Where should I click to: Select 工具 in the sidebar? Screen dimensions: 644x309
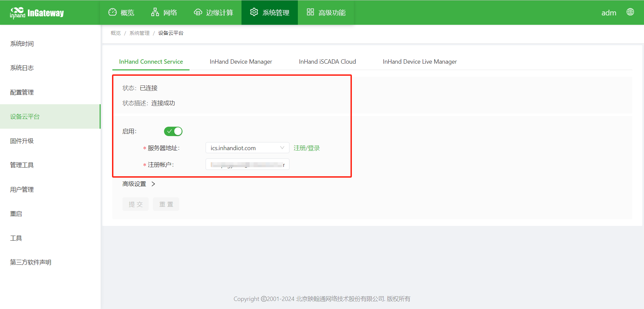[50, 238]
